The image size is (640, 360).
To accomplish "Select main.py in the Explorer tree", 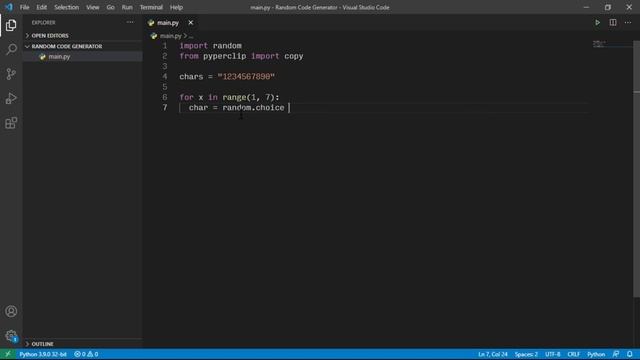I will point(82,57).
